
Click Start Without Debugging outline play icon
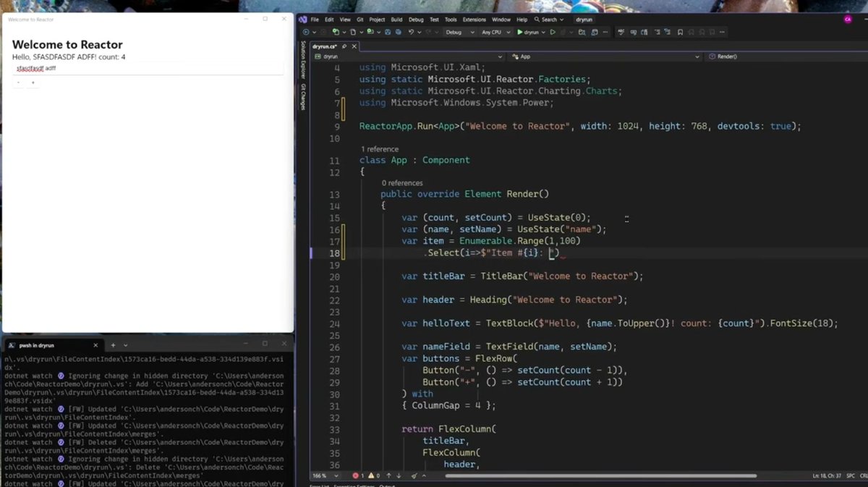pyautogui.click(x=553, y=33)
